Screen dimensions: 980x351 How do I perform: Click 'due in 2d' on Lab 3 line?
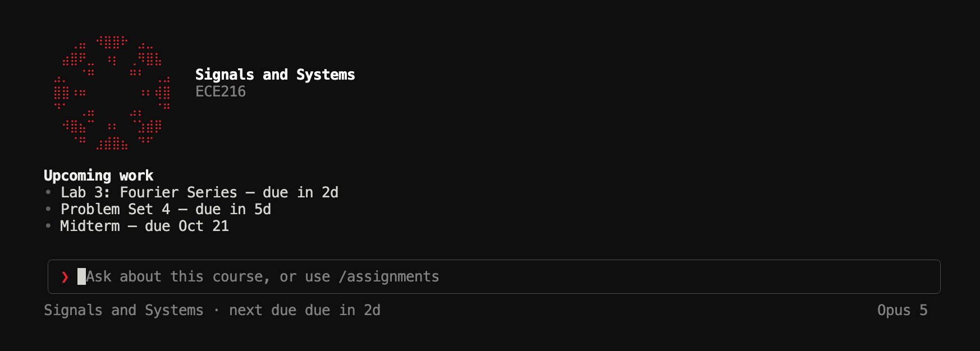(x=300, y=192)
